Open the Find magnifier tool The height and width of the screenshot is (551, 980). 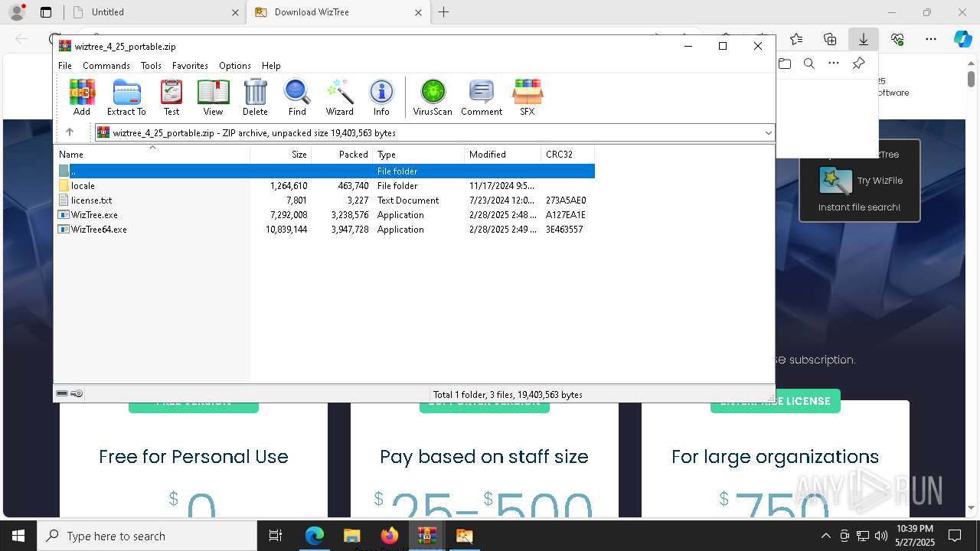point(297,97)
